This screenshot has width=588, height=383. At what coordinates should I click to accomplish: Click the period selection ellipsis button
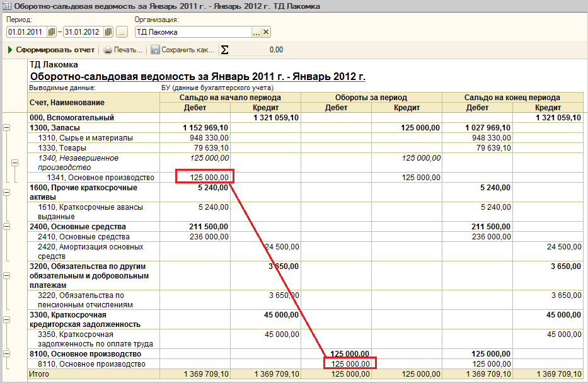(122, 32)
